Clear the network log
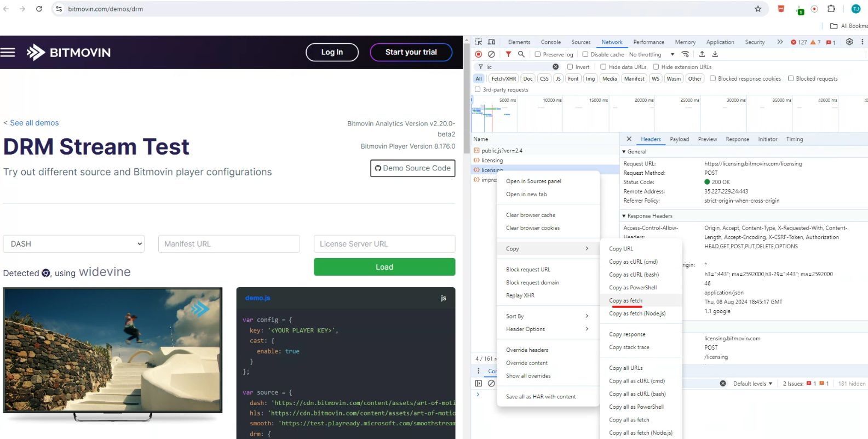This screenshot has width=868, height=439. pos(491,54)
